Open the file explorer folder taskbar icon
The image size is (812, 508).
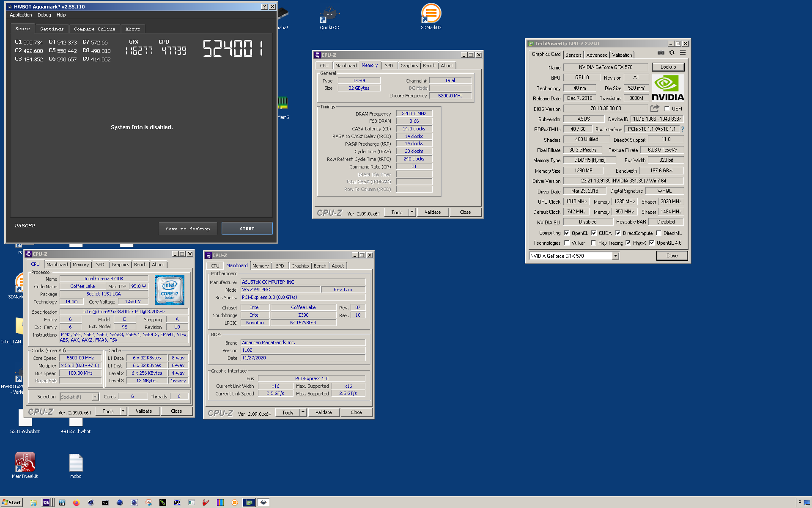pyautogui.click(x=33, y=502)
